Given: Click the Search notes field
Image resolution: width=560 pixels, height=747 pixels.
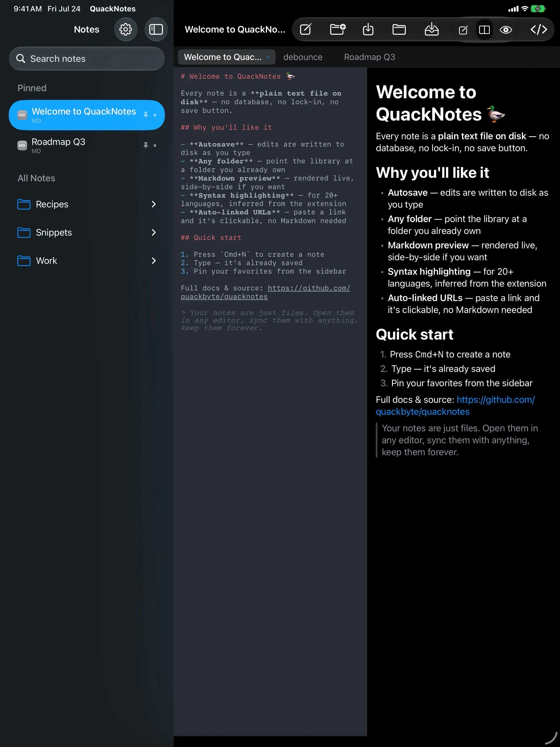Looking at the screenshot, I should 87,59.
